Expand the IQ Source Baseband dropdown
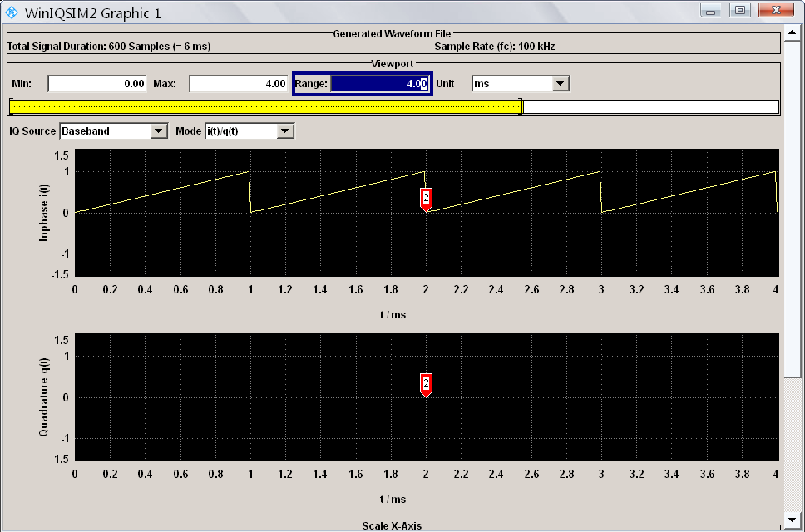The image size is (805, 532). (x=159, y=131)
